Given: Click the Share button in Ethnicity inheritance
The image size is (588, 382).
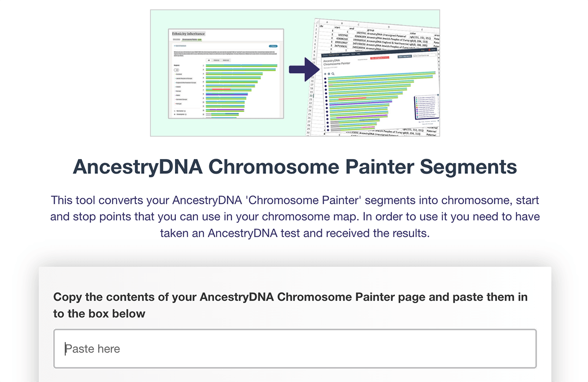Looking at the screenshot, I should [273, 46].
